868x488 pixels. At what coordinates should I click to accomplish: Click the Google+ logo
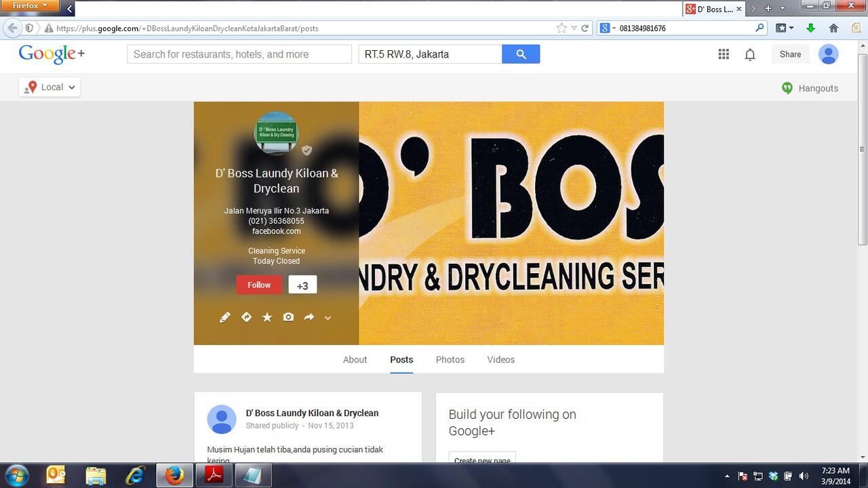click(52, 54)
